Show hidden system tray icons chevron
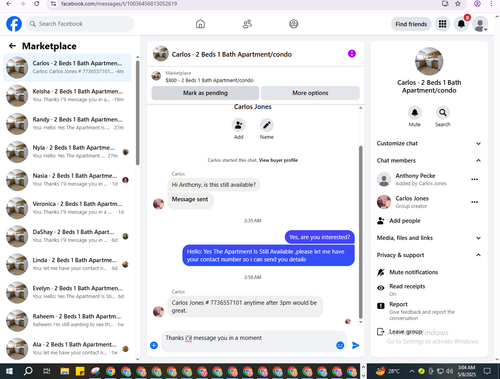 coord(412,371)
